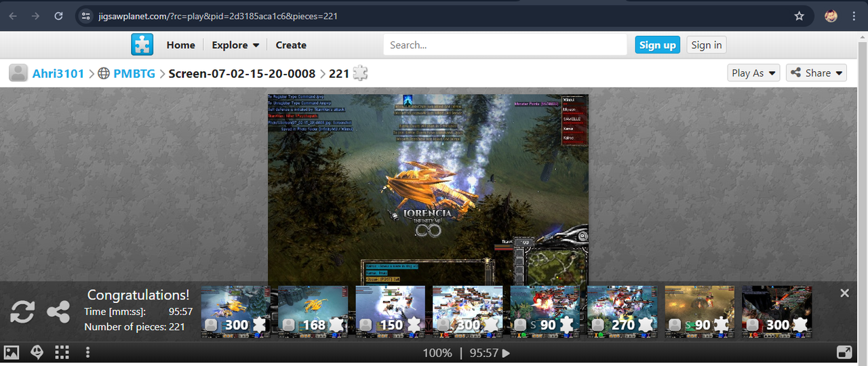Click the share icon beside Congratulations
The height and width of the screenshot is (366, 868).
(58, 312)
